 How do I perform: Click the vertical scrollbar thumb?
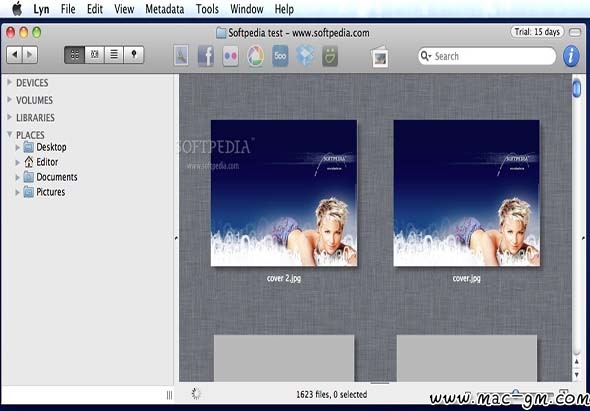576,88
